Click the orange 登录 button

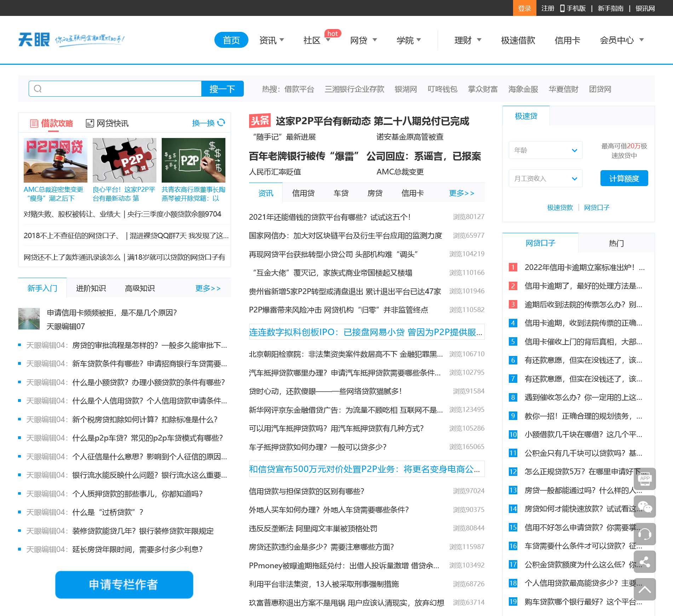(x=524, y=8)
